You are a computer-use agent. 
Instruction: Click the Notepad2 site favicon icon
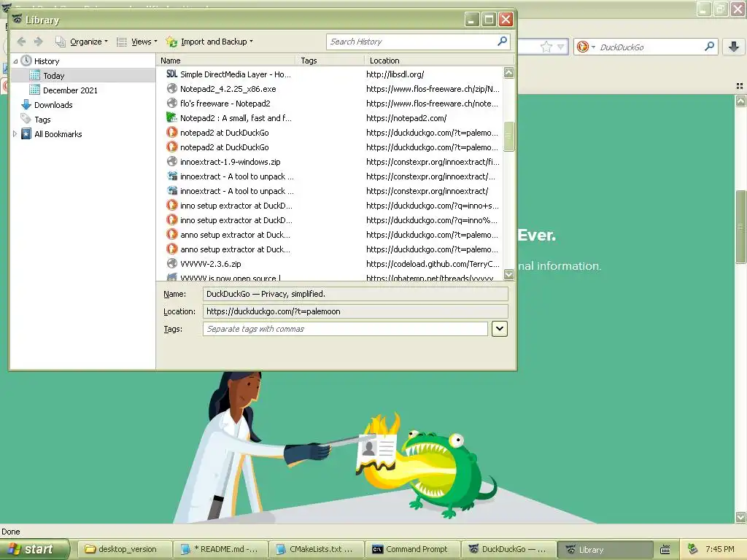pyautogui.click(x=171, y=117)
